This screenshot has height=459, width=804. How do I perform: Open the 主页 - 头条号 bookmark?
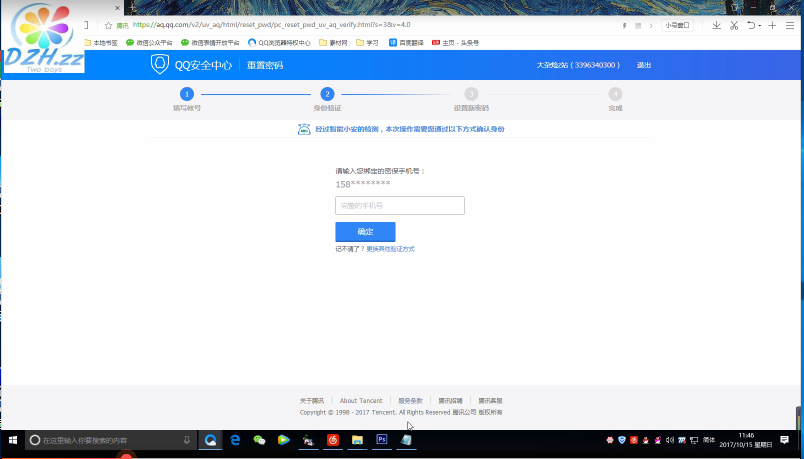[455, 43]
